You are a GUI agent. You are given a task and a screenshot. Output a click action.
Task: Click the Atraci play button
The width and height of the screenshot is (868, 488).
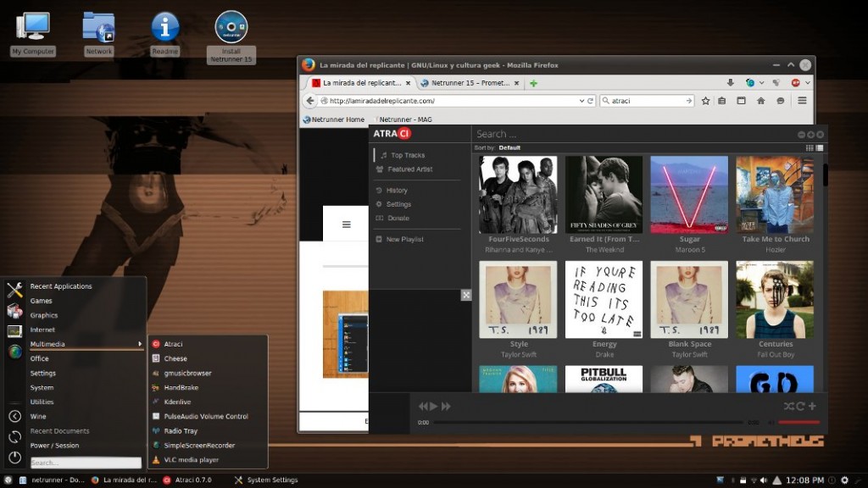434,406
